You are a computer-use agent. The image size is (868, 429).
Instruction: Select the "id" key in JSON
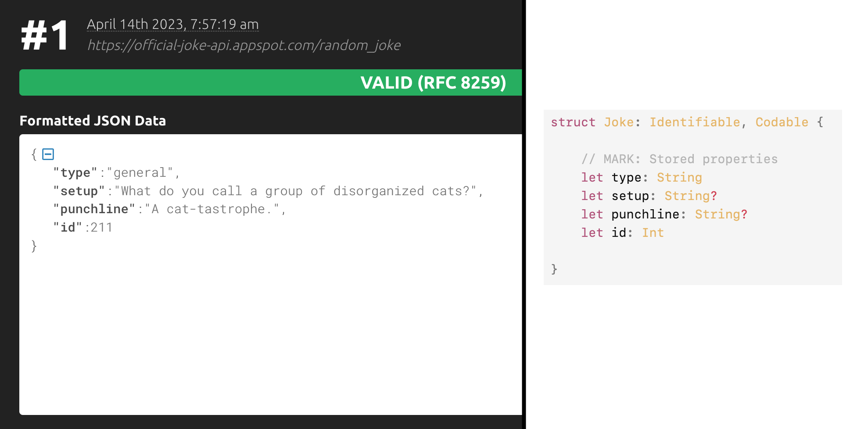tap(68, 228)
